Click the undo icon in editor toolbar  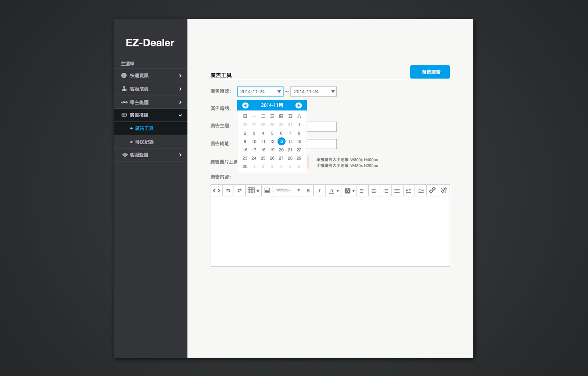click(228, 191)
